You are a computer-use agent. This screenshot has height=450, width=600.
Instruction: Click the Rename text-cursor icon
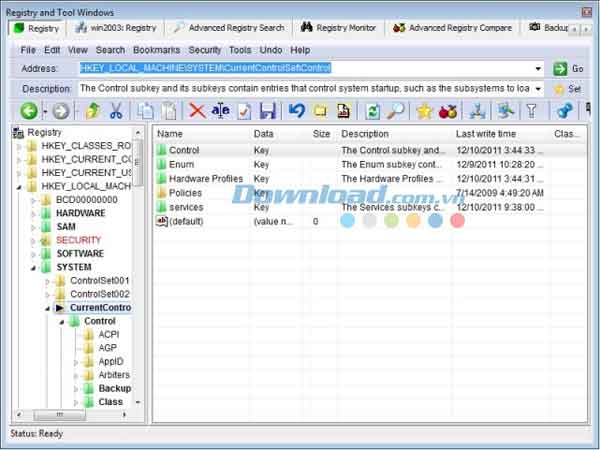221,111
